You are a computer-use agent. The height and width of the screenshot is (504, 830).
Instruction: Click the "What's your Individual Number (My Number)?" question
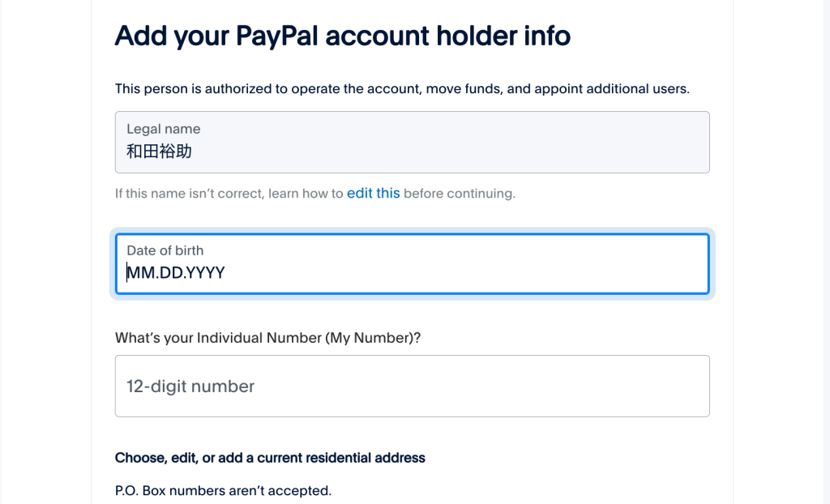click(x=267, y=338)
